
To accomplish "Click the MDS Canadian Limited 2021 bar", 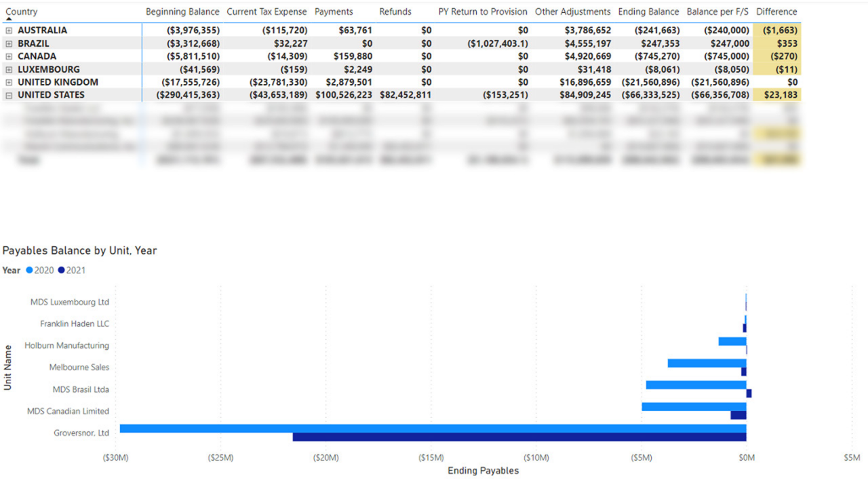I will [x=738, y=415].
